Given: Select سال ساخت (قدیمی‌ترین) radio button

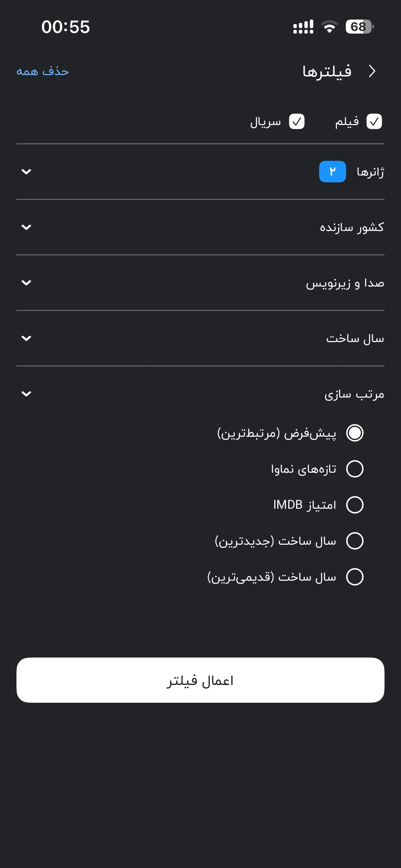Looking at the screenshot, I should point(355,577).
